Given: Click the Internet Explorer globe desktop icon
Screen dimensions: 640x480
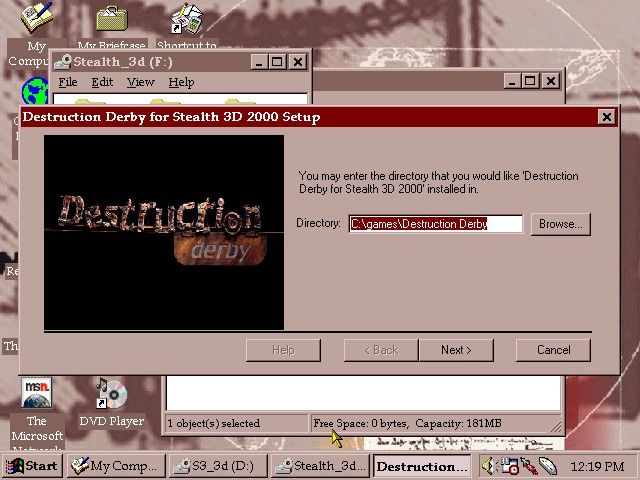Looking at the screenshot, I should pos(34,92).
